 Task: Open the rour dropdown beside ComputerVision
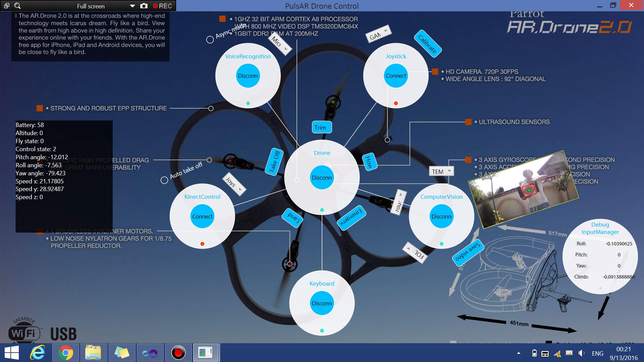399,202
